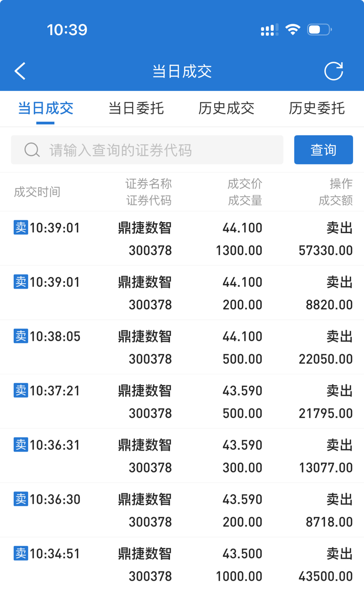Tap the back arrow icon
364x591 pixels.
pyautogui.click(x=20, y=71)
